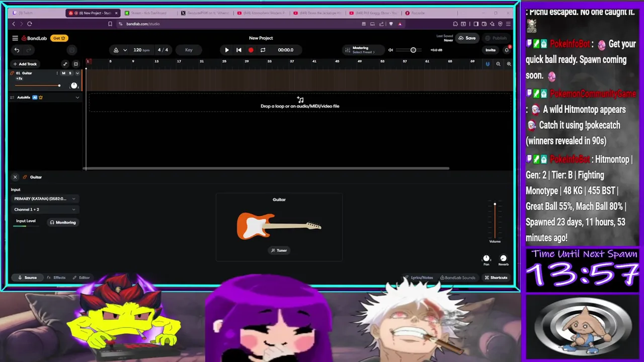Click the Guitar instrument image

[x=279, y=226]
